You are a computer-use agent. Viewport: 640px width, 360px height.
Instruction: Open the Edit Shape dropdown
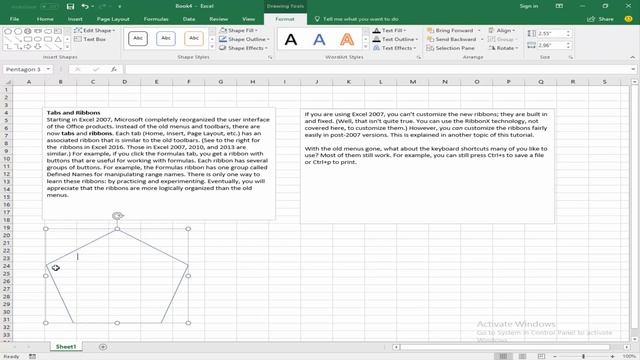[95, 31]
